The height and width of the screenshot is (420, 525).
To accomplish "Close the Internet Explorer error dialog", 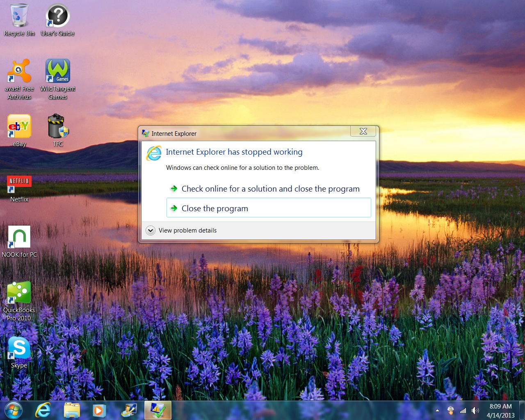I will click(x=363, y=131).
